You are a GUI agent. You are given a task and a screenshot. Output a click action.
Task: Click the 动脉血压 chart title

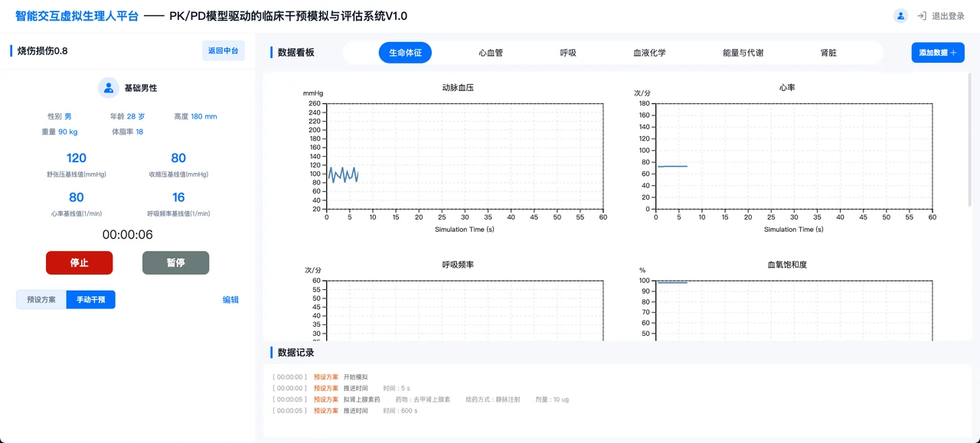click(458, 88)
